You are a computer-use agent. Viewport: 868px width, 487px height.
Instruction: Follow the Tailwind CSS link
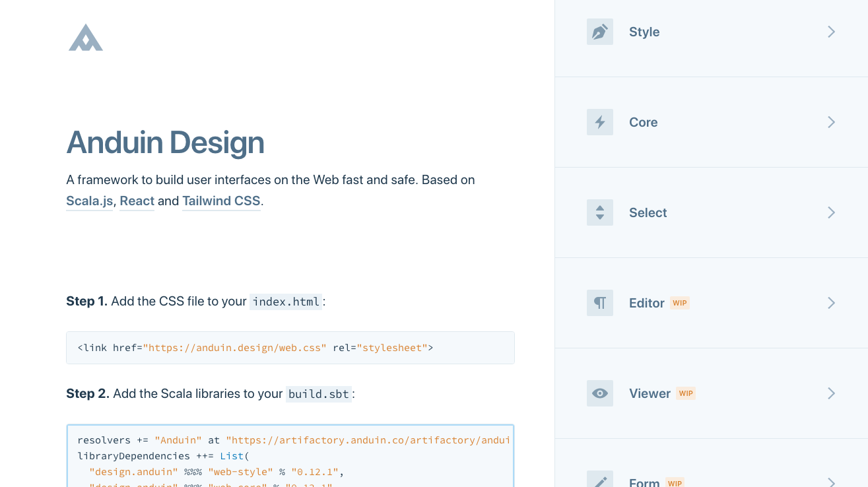click(x=221, y=201)
